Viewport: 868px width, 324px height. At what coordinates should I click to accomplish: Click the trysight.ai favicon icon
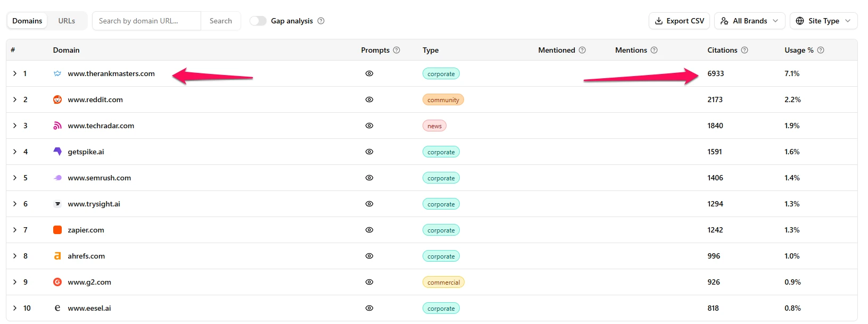click(x=57, y=204)
